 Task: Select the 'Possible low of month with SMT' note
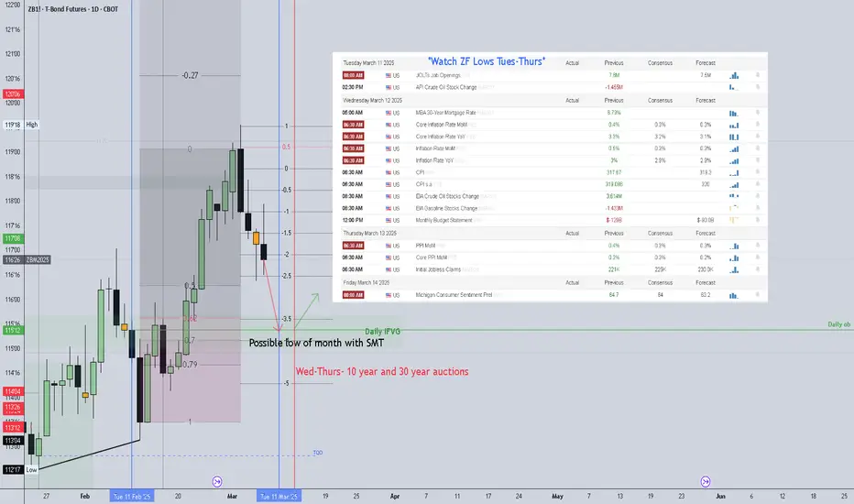point(316,343)
